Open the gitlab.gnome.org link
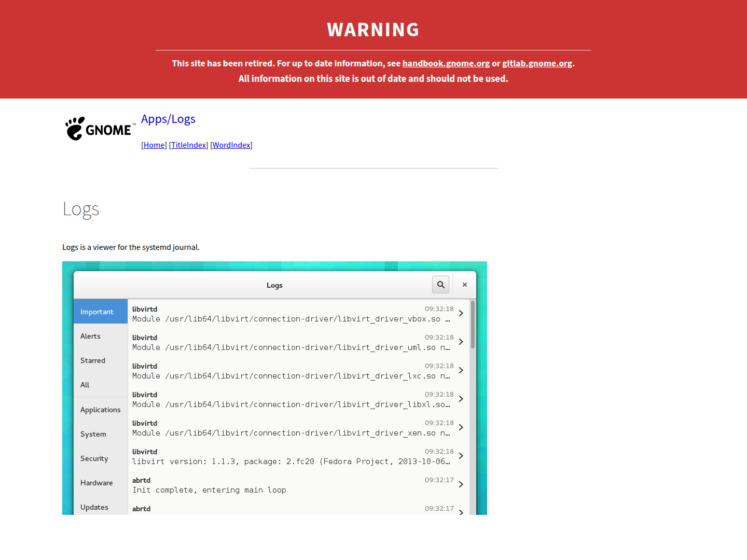 pyautogui.click(x=537, y=63)
